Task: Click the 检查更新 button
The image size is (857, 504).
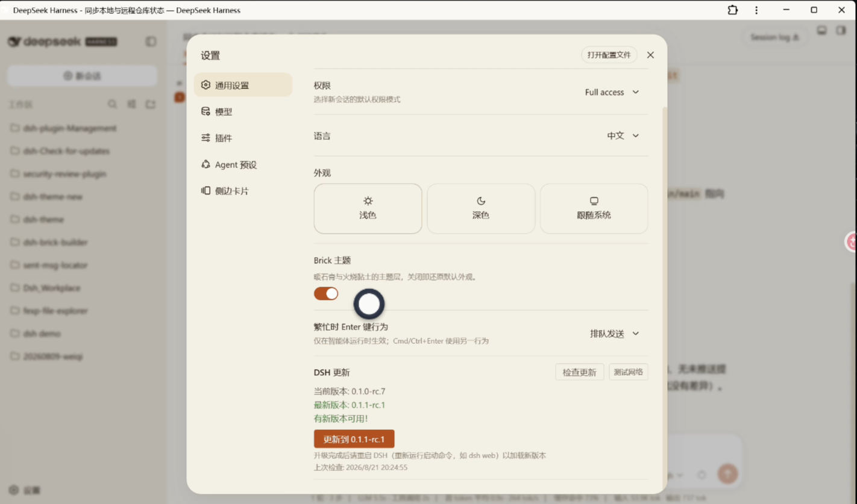Action: coord(579,372)
